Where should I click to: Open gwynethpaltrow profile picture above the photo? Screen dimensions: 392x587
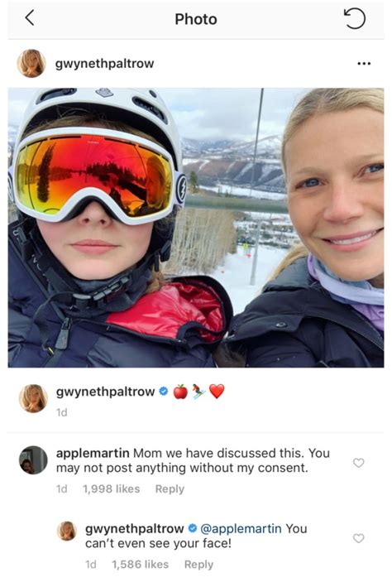click(31, 63)
